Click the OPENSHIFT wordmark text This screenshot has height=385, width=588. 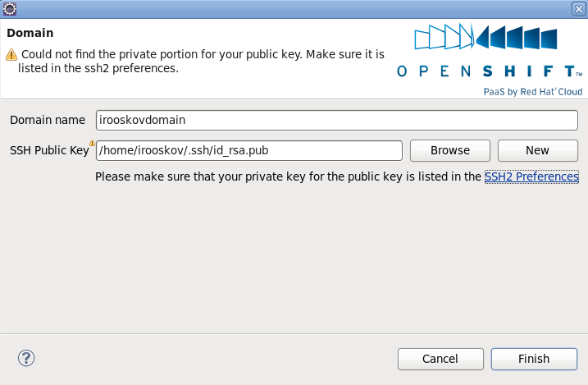(490, 71)
